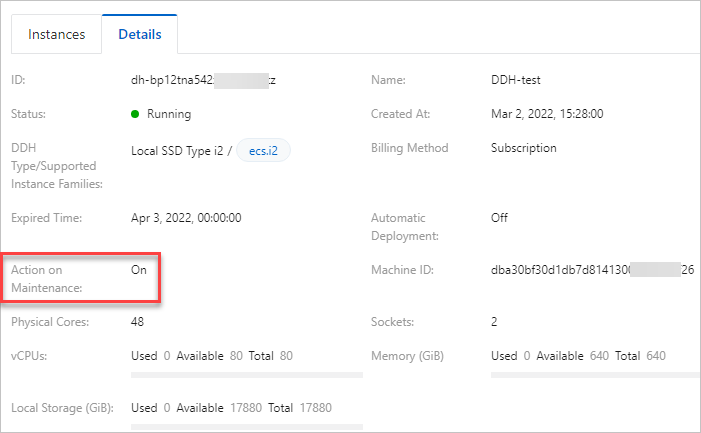The height and width of the screenshot is (433, 701).
Task: Select the Machine ID value dba30bf30d1db7d
Action: tap(592, 270)
